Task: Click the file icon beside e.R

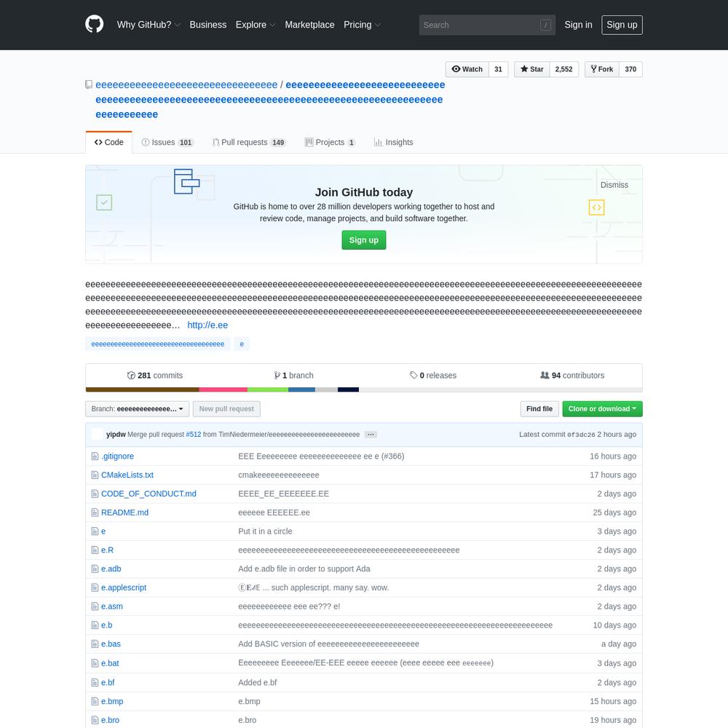Action: click(x=95, y=550)
